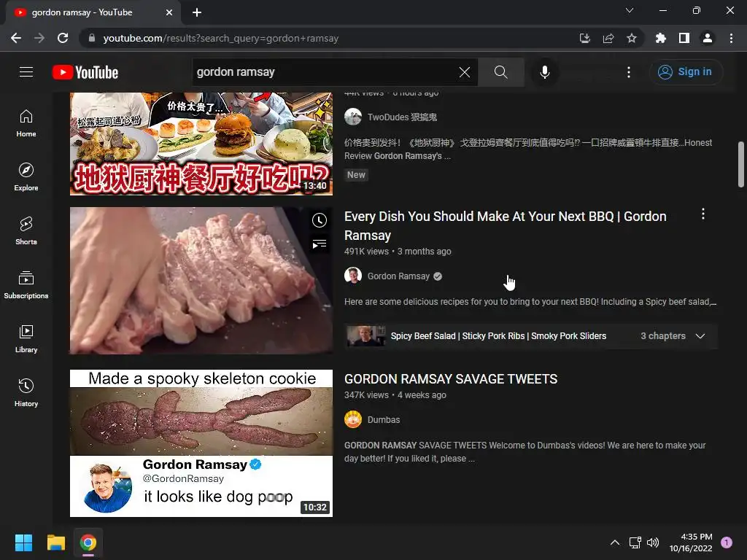
Task: Visit Gordon Ramsay channel name link
Action: click(398, 276)
